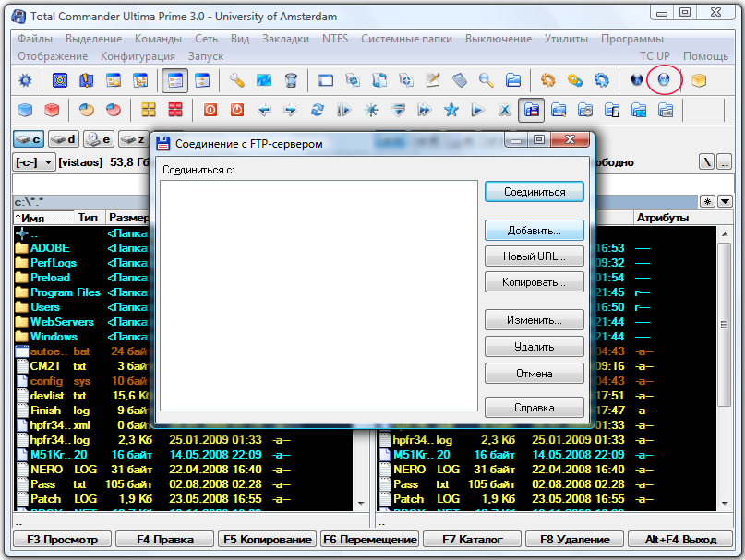Open the [-c-] drive dropdown

pyautogui.click(x=34, y=162)
